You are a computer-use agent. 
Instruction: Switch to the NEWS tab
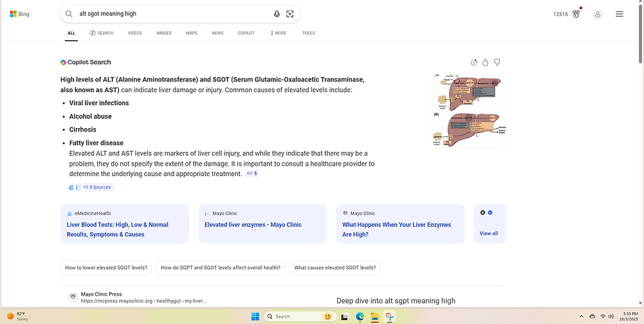pyautogui.click(x=218, y=34)
